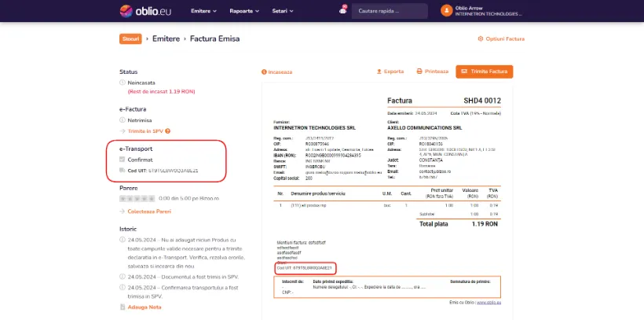The image size is (644, 320).
Task: Click the e-Factura section heading
Action: [133, 109]
